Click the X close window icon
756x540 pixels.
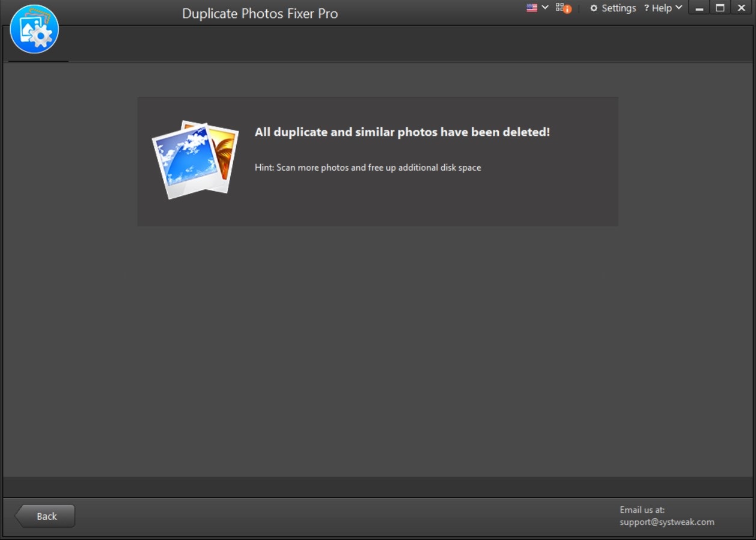pyautogui.click(x=741, y=8)
